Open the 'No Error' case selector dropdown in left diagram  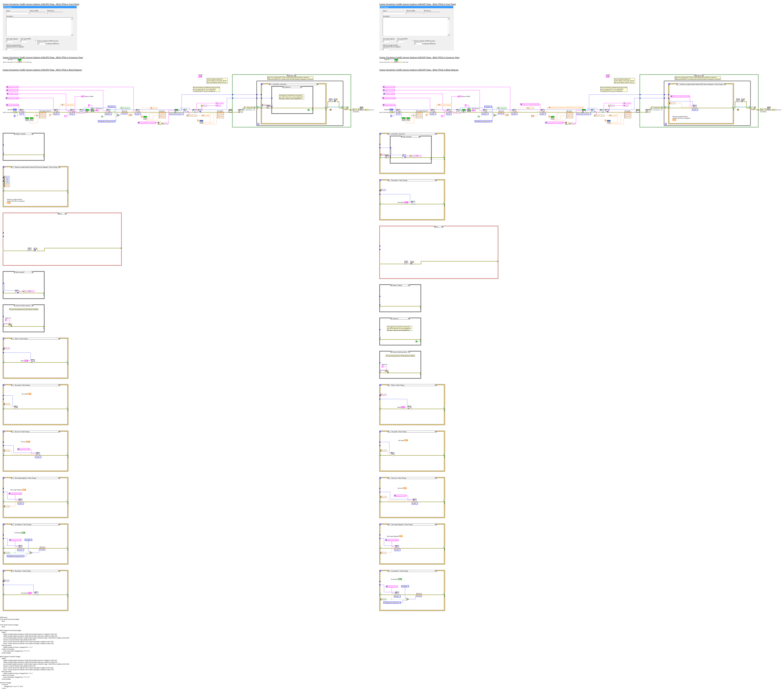click(294, 75)
